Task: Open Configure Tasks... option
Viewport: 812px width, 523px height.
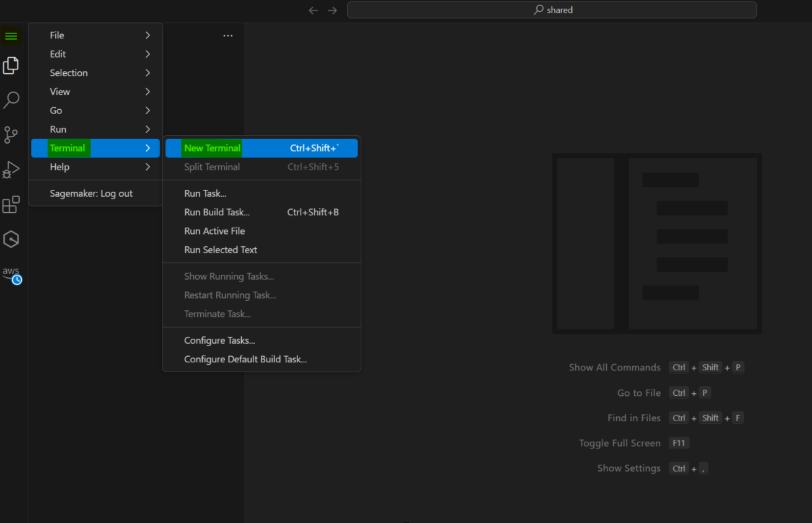Action: pyautogui.click(x=262, y=341)
